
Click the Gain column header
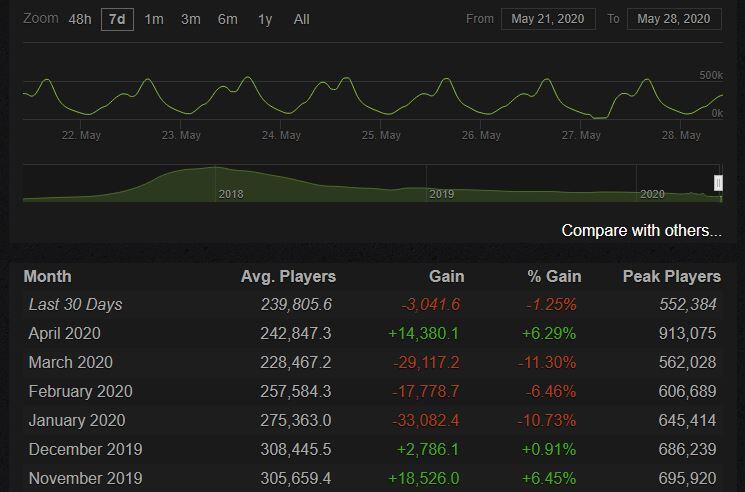(x=445, y=276)
